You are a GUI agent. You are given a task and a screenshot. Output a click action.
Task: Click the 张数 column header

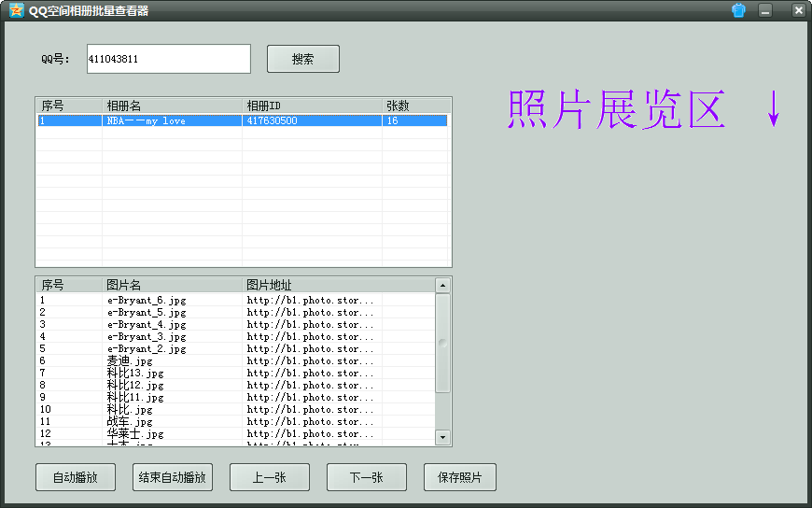(x=415, y=106)
